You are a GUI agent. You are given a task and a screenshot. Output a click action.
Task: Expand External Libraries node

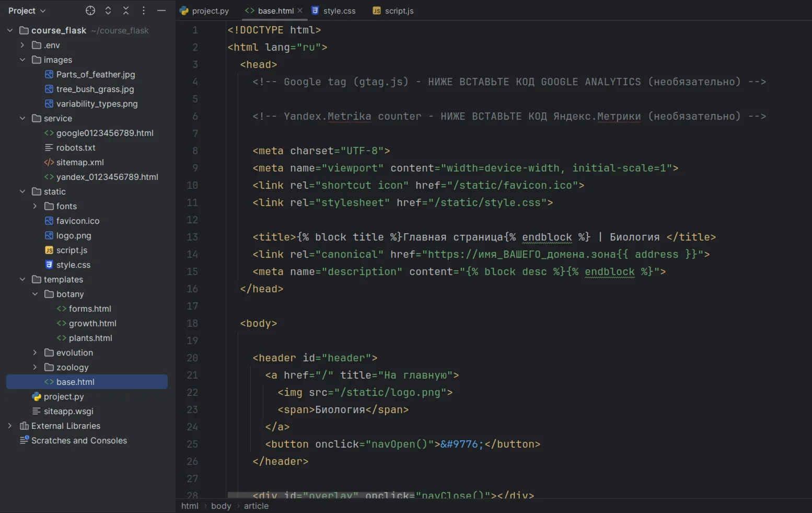10,426
